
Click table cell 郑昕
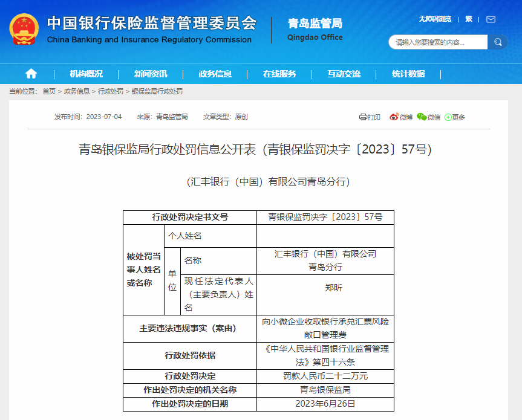pos(325,295)
